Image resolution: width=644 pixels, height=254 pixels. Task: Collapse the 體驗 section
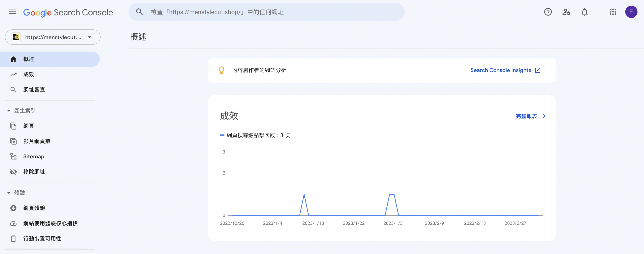9,193
